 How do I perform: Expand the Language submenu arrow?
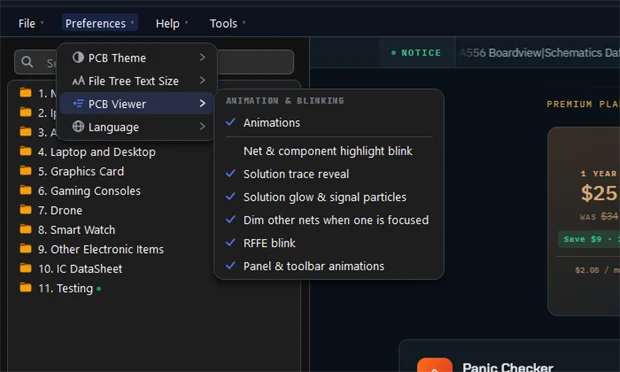(202, 127)
